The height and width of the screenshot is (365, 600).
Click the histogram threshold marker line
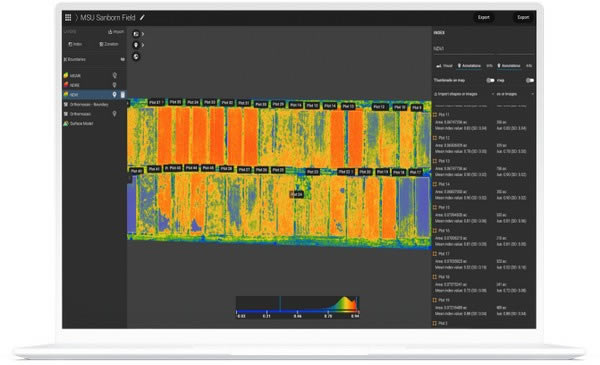[x=280, y=303]
